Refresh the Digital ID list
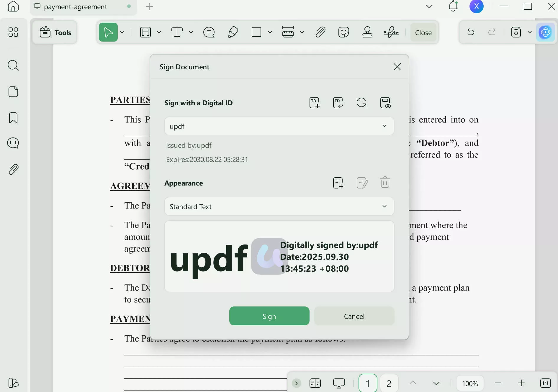The height and width of the screenshot is (392, 558). tap(361, 103)
